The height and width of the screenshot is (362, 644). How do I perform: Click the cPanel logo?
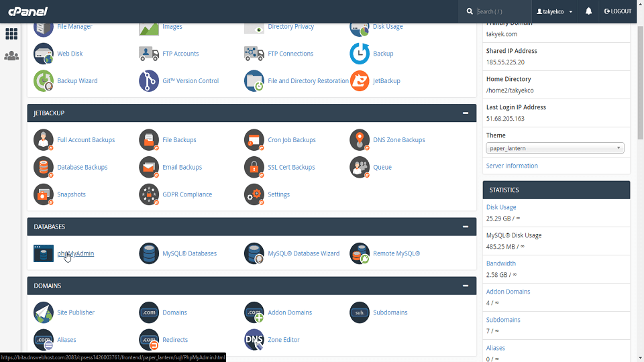pos(28,11)
